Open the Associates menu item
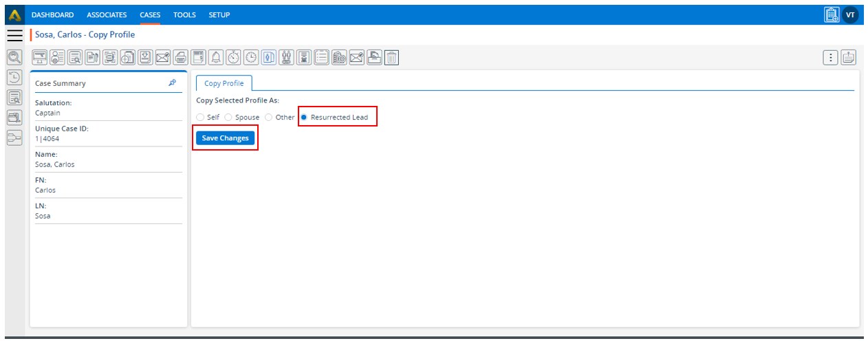Viewport: 868px width, 341px height. pos(107,14)
